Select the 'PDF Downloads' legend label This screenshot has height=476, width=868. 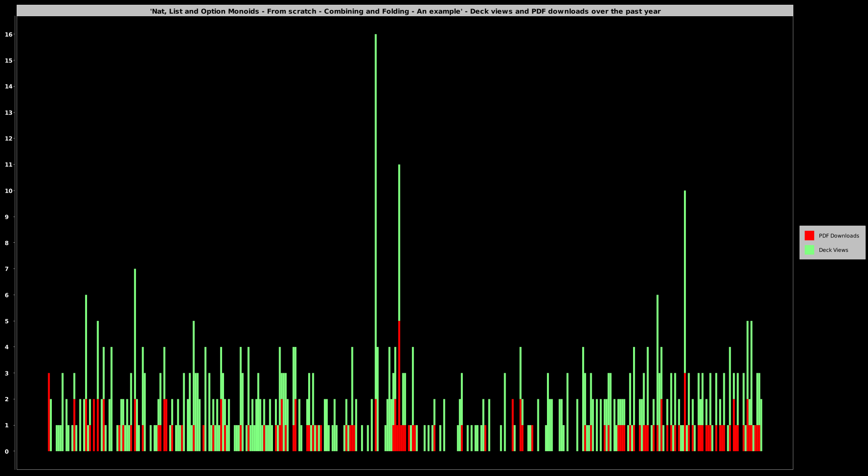click(x=839, y=236)
